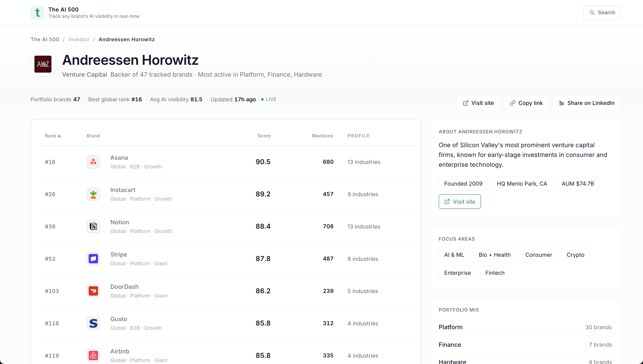Open the green outlined Visit site link
643x364 pixels.
click(x=459, y=202)
